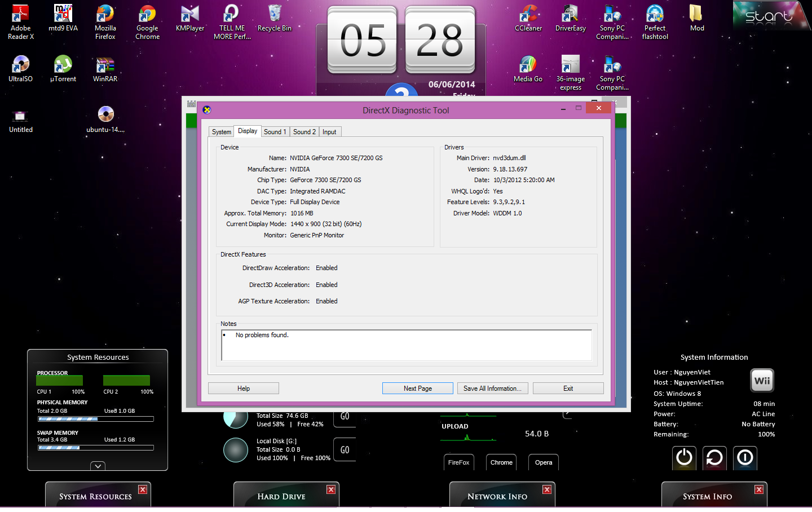Click the circled power icon in System Information

(x=745, y=457)
